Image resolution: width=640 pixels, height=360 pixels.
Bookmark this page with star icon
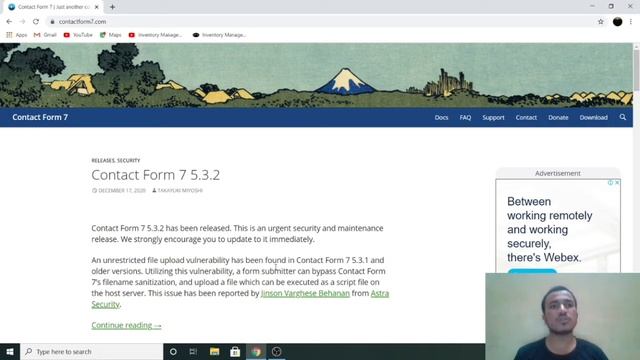click(x=600, y=22)
